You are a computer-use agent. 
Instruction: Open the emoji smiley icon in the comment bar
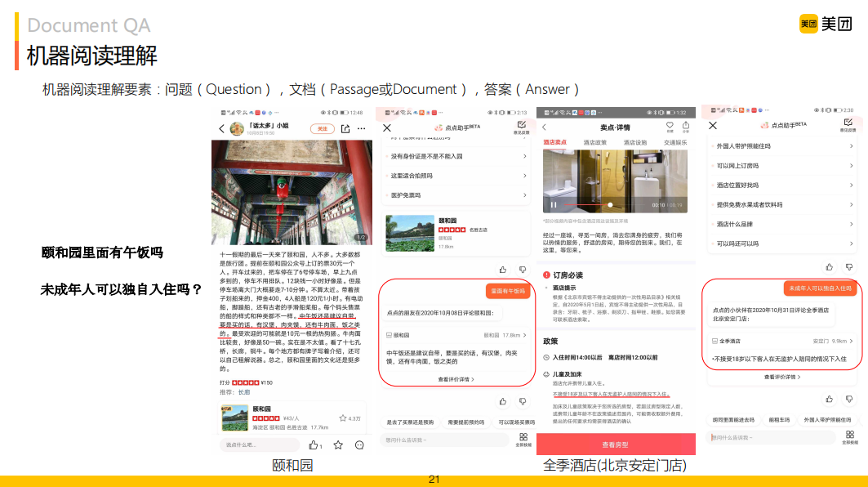click(x=359, y=445)
